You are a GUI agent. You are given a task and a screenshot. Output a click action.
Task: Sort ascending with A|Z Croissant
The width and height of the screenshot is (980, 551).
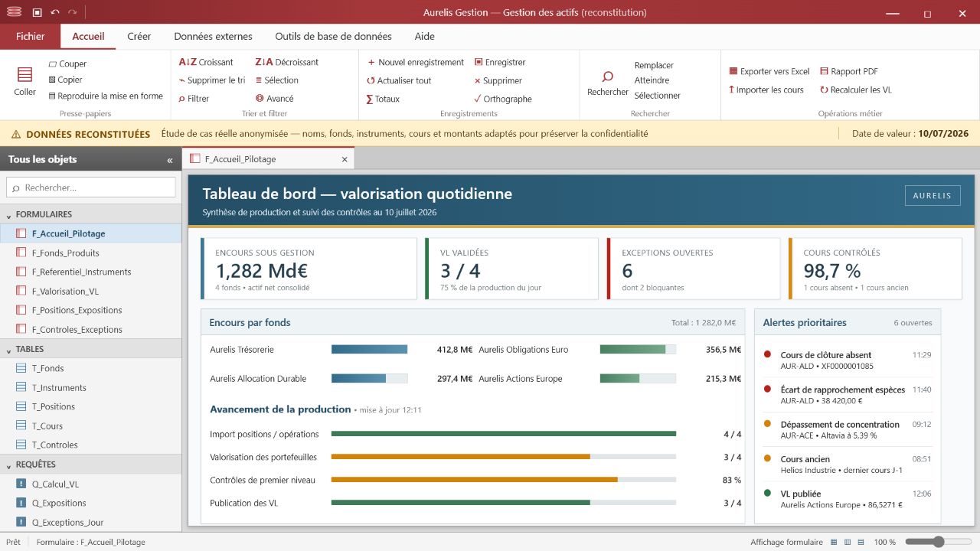click(206, 62)
